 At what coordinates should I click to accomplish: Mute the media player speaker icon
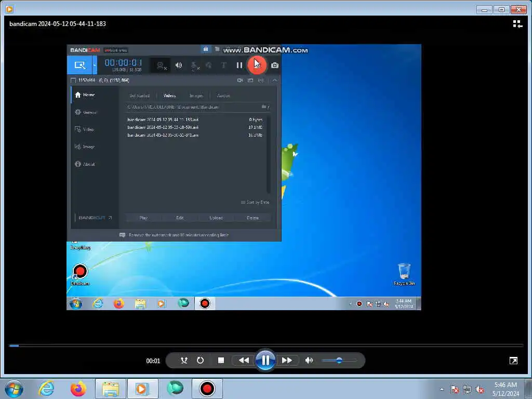tap(309, 361)
